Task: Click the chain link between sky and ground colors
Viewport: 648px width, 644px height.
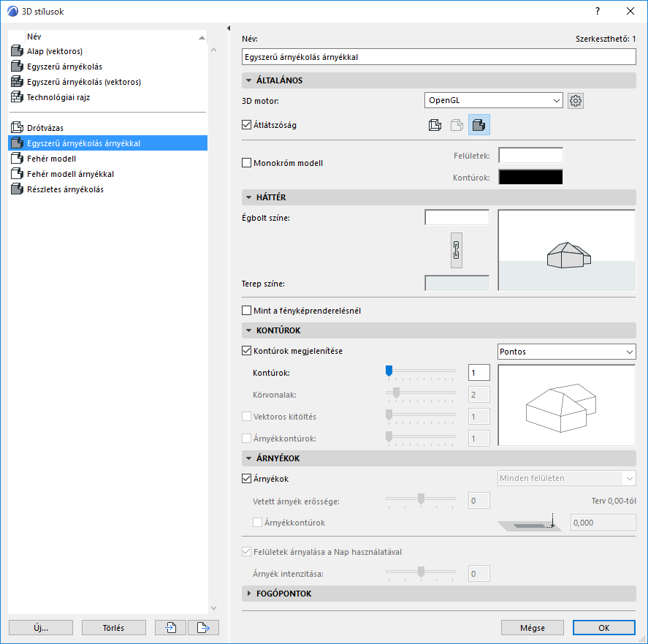Action: (457, 250)
